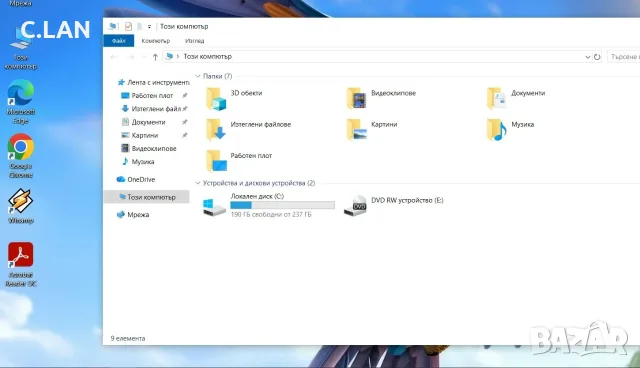The height and width of the screenshot is (368, 640).
Task: Refresh the current folder view
Action: pos(597,57)
